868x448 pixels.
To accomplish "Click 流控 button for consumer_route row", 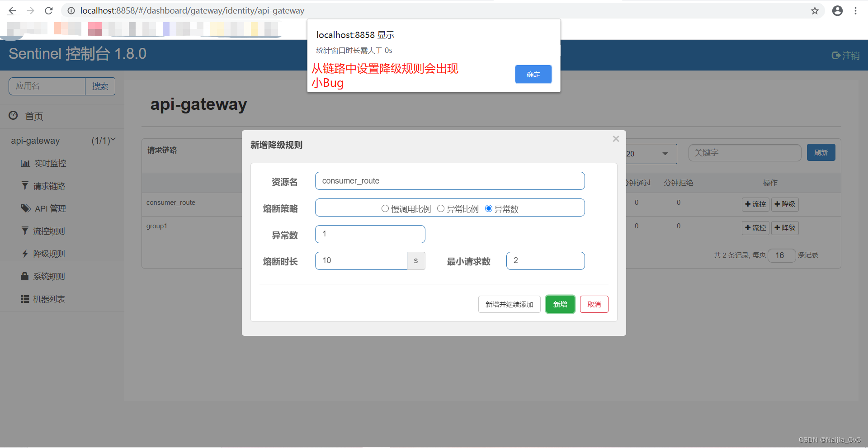I will 755,204.
